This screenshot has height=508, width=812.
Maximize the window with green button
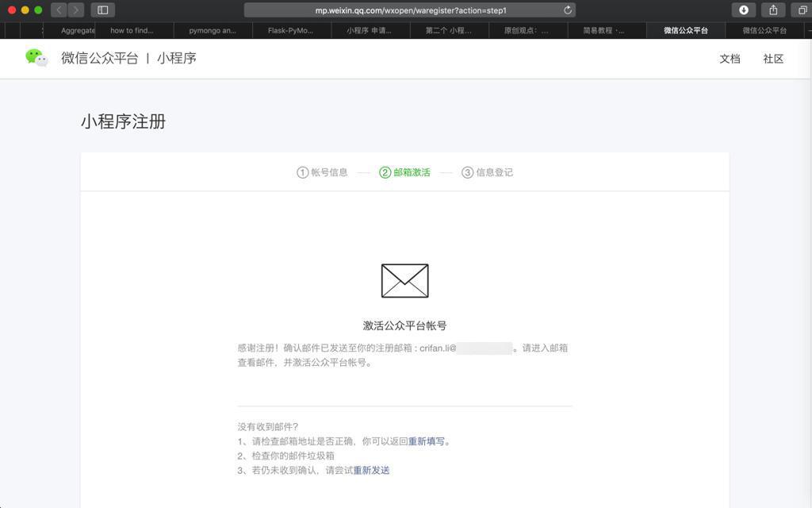pyautogui.click(x=38, y=10)
